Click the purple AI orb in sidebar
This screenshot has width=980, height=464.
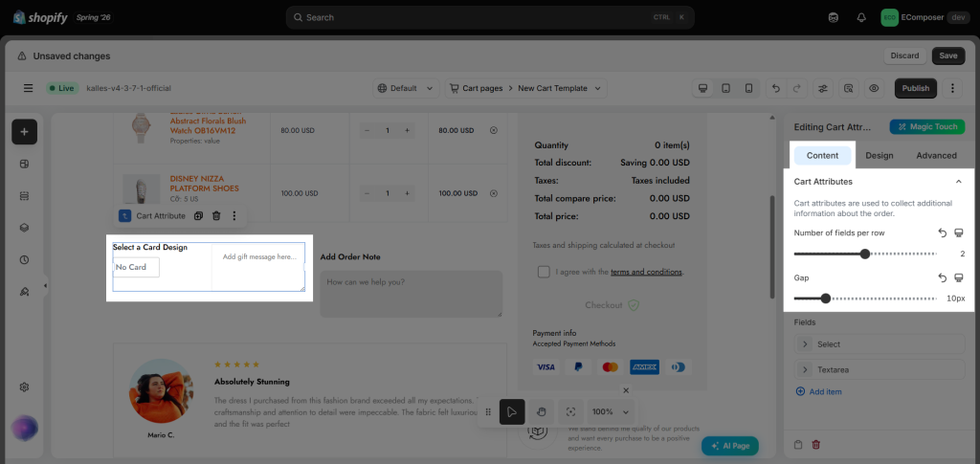(x=24, y=429)
